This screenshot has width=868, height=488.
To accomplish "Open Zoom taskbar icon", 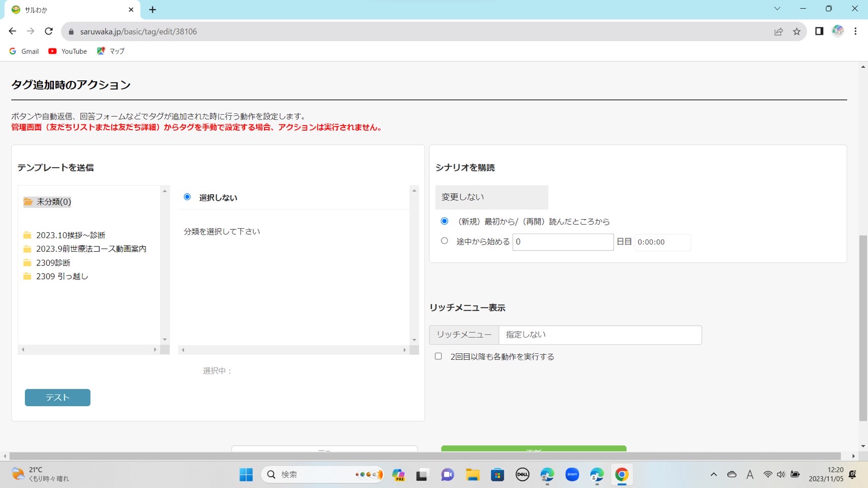I will click(x=572, y=475).
